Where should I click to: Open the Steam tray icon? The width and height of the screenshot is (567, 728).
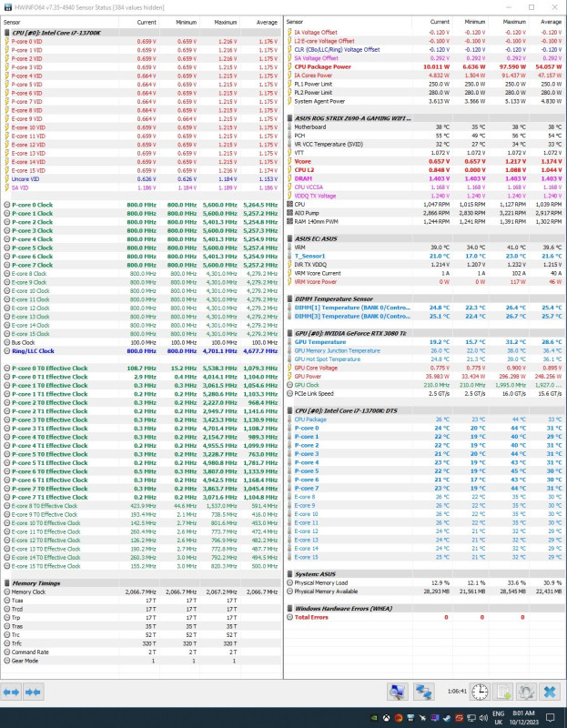click(x=447, y=718)
